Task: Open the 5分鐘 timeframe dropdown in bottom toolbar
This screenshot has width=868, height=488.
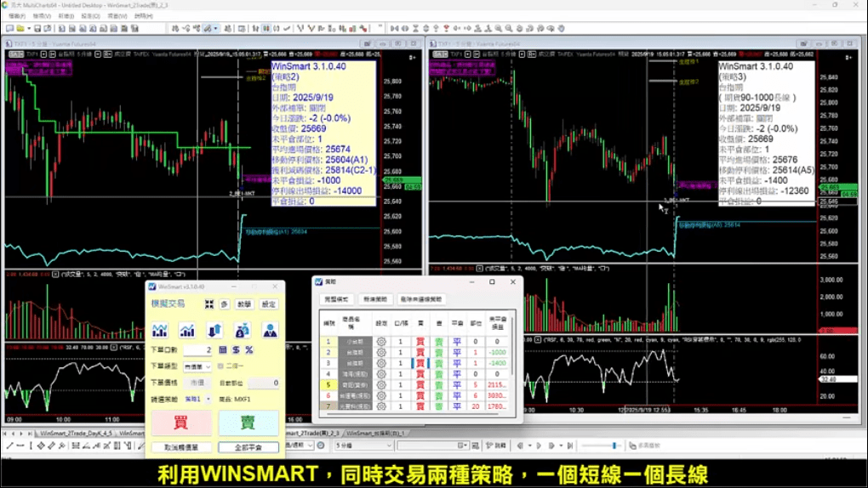Action: [x=363, y=445]
